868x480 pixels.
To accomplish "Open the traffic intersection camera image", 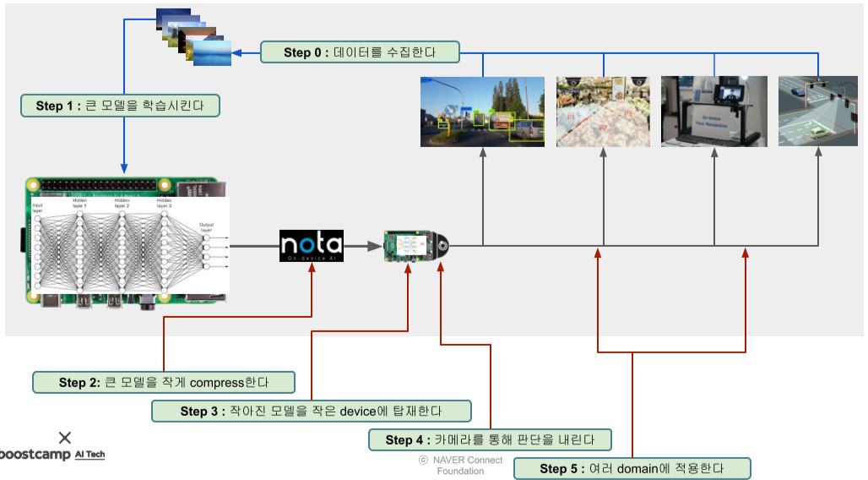I will [x=817, y=112].
